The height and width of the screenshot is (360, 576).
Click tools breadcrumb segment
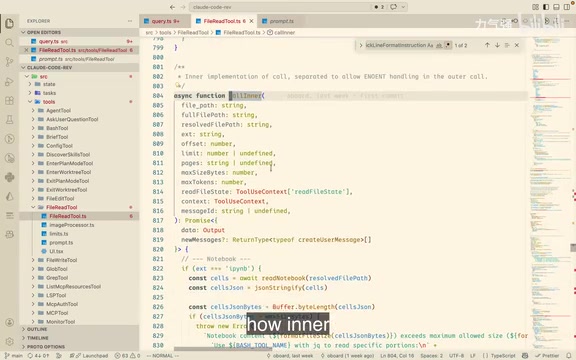pyautogui.click(x=165, y=32)
